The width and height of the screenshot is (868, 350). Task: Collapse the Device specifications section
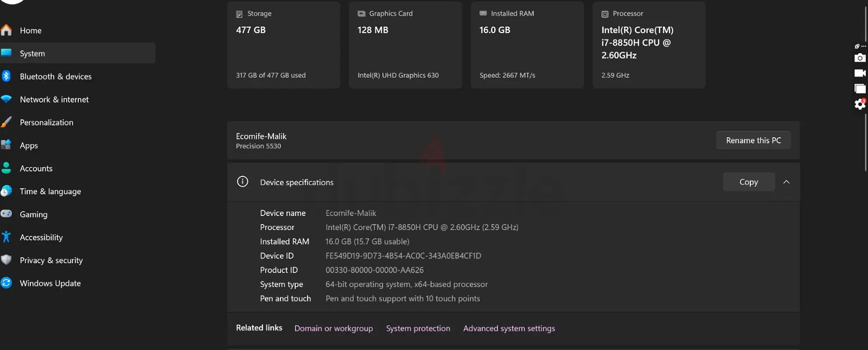pos(786,182)
